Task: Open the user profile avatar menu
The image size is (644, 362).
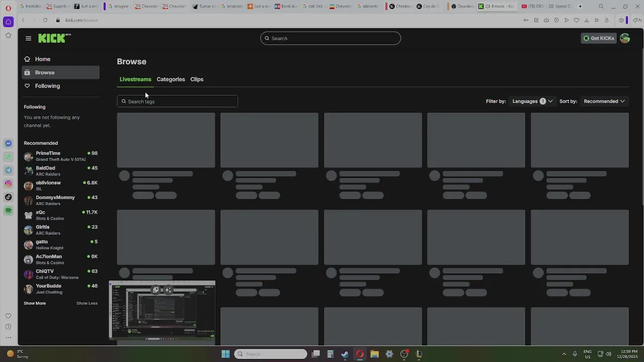Action: click(x=625, y=38)
